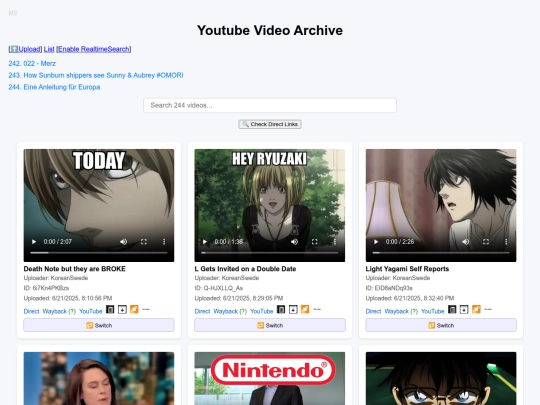Seek in 'L Gets Invited on a Double Date' progress bar

(270, 253)
